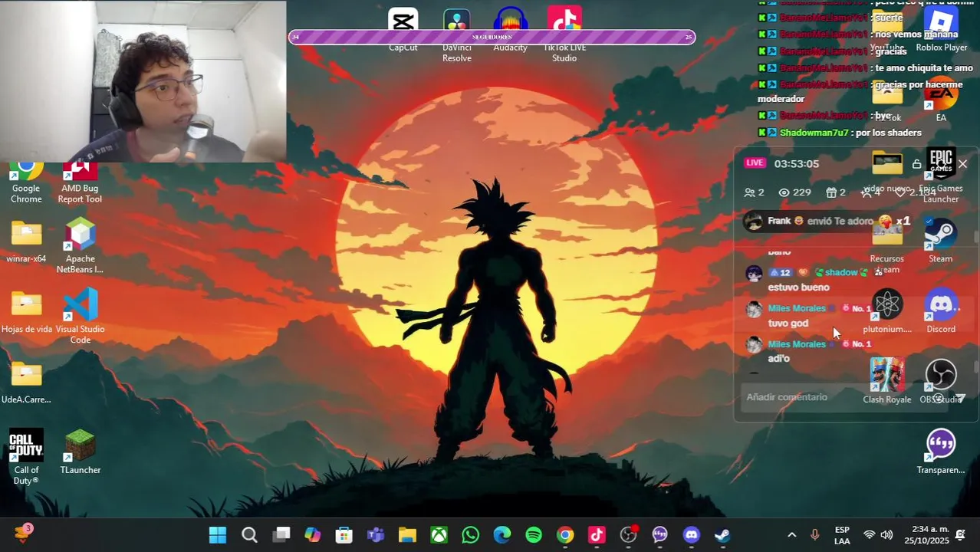Launch the Epic Games Launcher shortcut
Image resolution: width=980 pixels, height=552 pixels.
coord(941,176)
